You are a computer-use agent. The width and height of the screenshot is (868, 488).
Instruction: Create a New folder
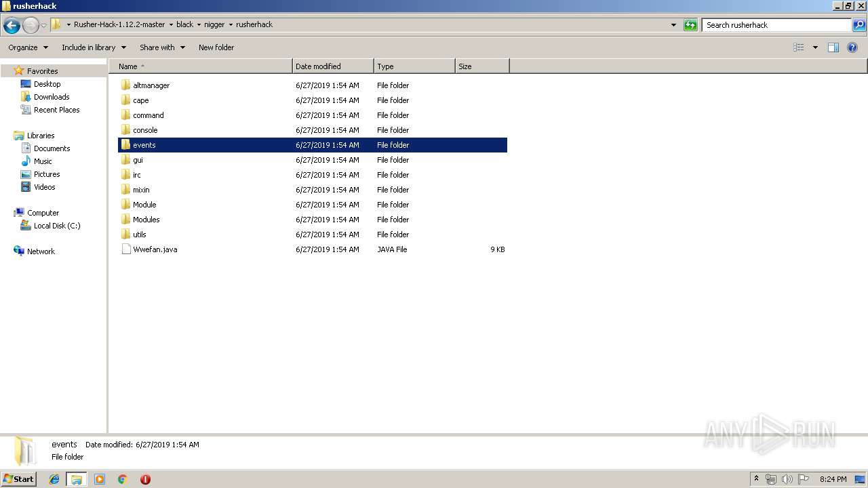pos(216,47)
